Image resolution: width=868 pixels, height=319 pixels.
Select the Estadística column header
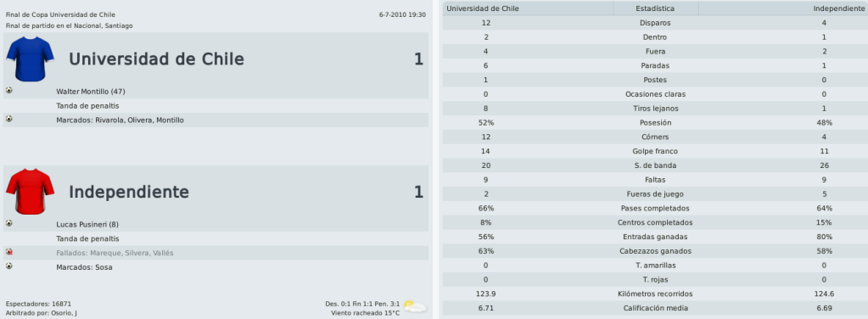tap(655, 8)
